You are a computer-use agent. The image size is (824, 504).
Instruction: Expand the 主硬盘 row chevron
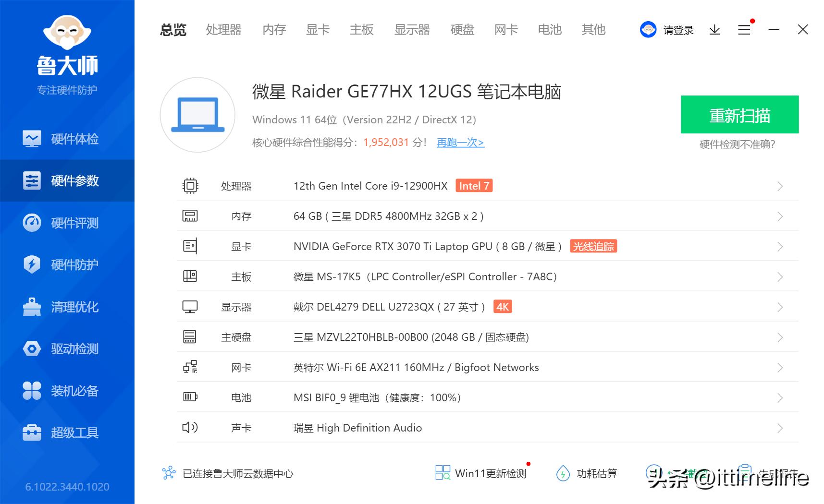(780, 337)
